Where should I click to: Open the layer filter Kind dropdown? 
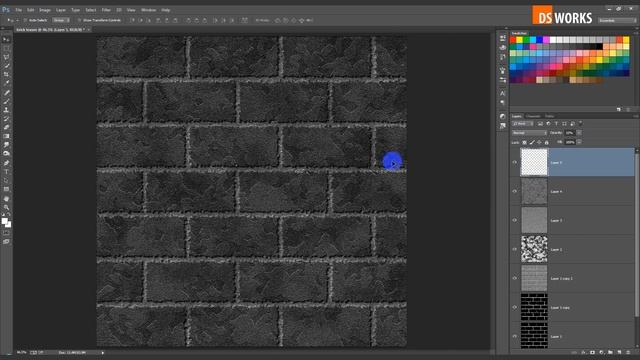tap(523, 123)
